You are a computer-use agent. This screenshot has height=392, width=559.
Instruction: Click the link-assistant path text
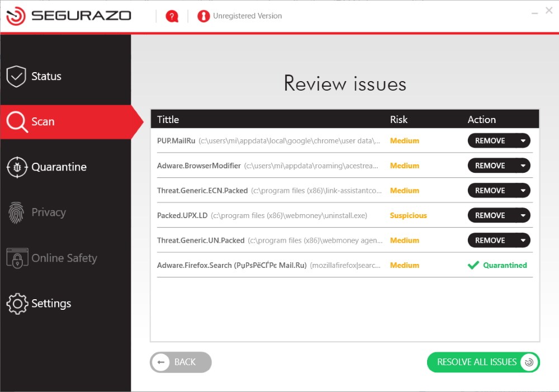[316, 191]
